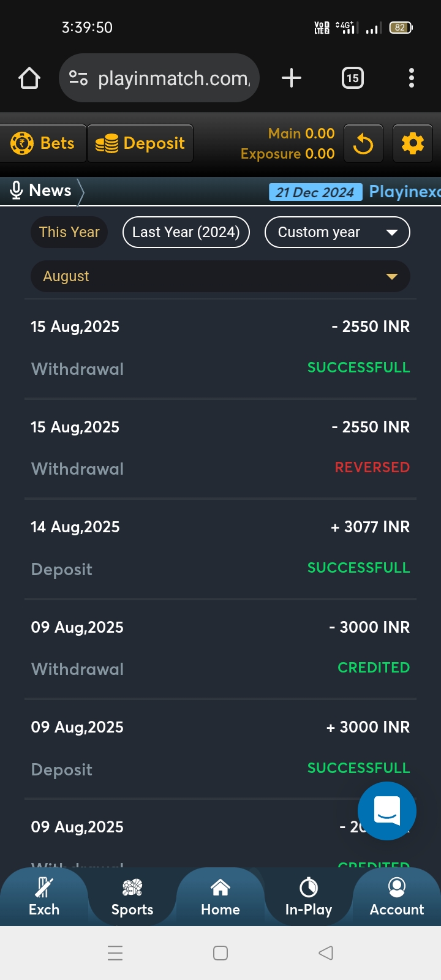The width and height of the screenshot is (441, 980).
Task: Open the settings gear icon
Action: (x=412, y=144)
